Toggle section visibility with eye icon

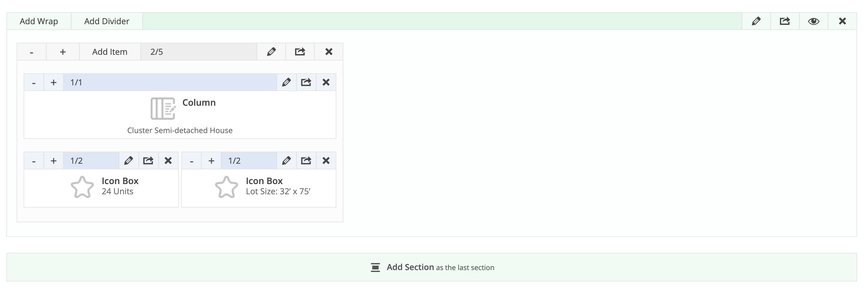[x=813, y=21]
